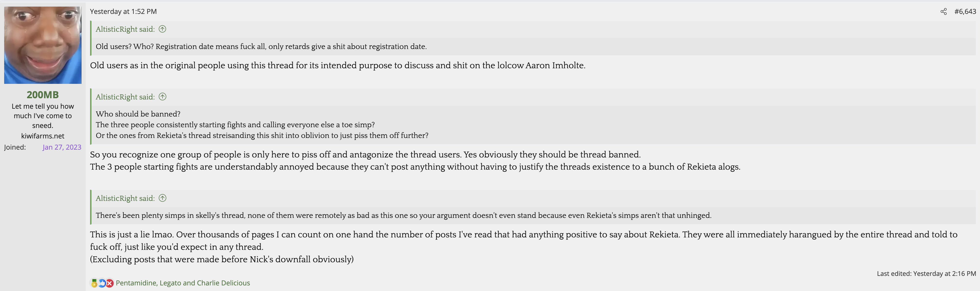Click "AltisticRight said:" on registration date quote
Screen dimensions: 980x291
point(125,29)
